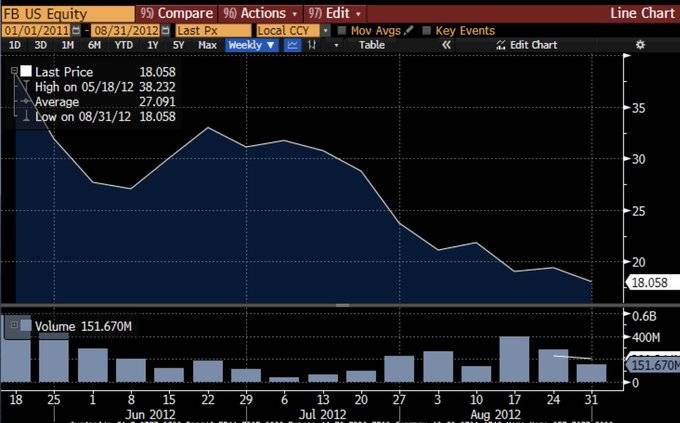Open the Actions menu
Viewport: 680px width, 423px height.
pos(261,13)
